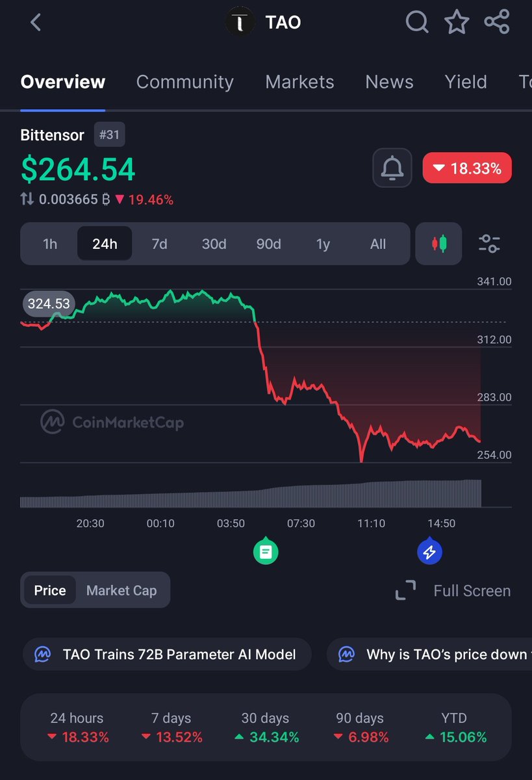
Task: Open 'TAO Trains 72B Parameter AI Model'
Action: [167, 654]
